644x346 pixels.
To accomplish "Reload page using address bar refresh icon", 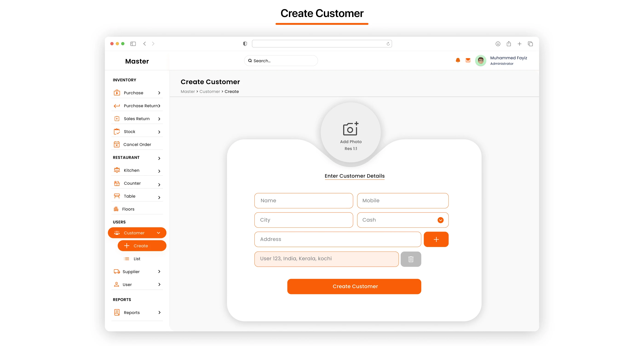I will click(388, 44).
